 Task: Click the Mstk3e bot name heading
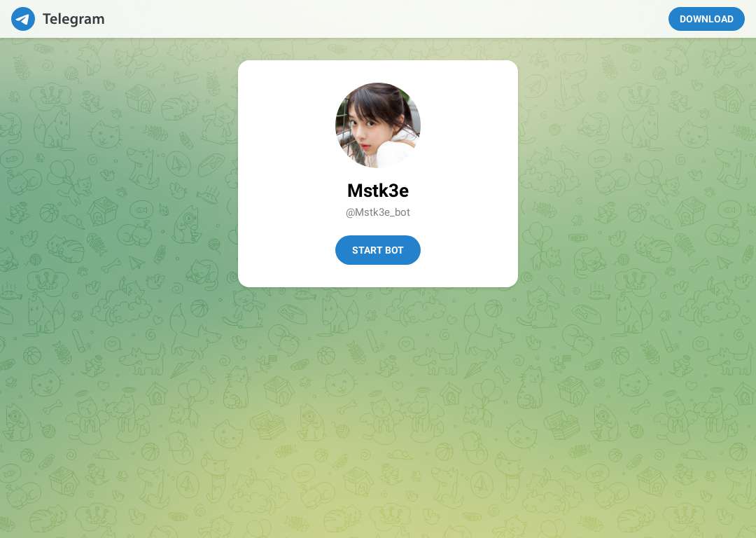pos(377,191)
